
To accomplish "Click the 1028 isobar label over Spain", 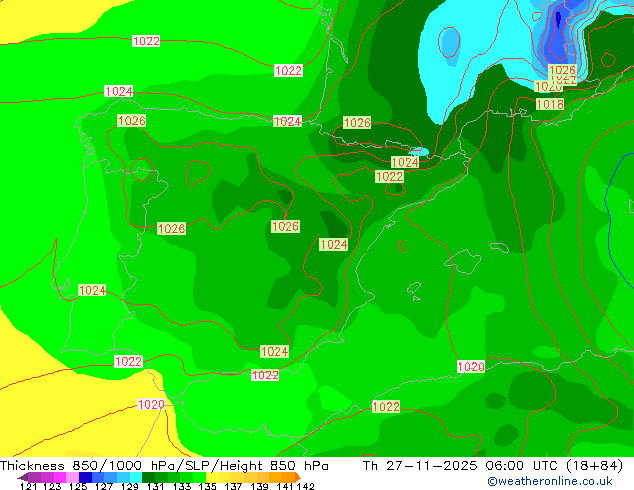I will (171, 228).
